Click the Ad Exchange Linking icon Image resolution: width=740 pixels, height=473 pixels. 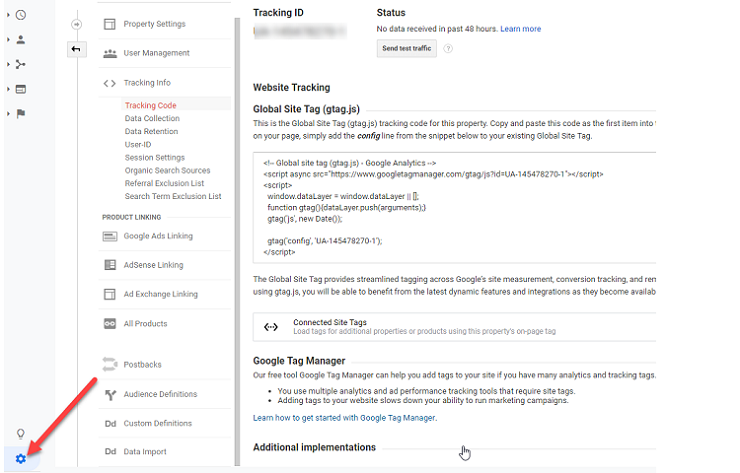(109, 295)
